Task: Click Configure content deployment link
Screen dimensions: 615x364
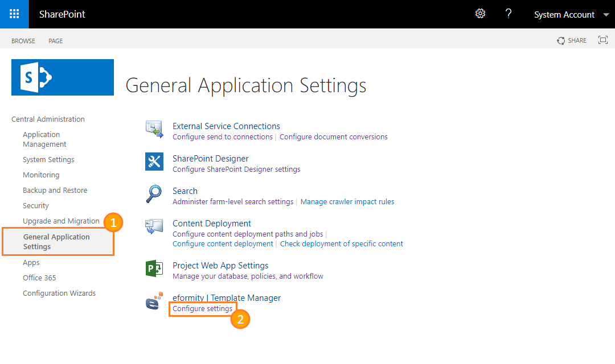Action: 223,244
